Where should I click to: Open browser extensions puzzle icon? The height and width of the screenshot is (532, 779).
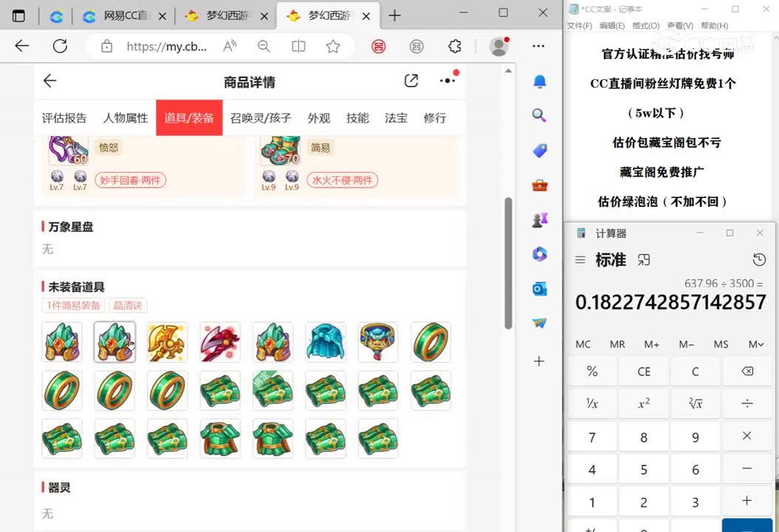(x=455, y=47)
